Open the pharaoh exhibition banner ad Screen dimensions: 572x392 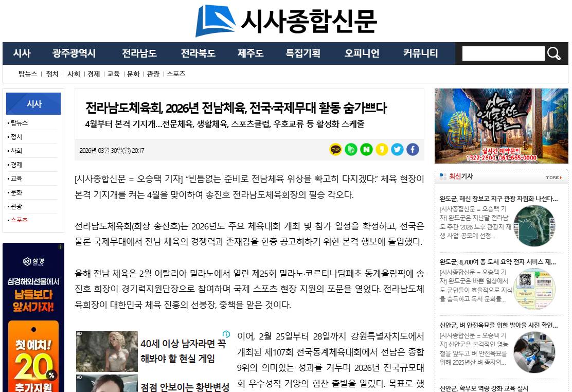501,126
